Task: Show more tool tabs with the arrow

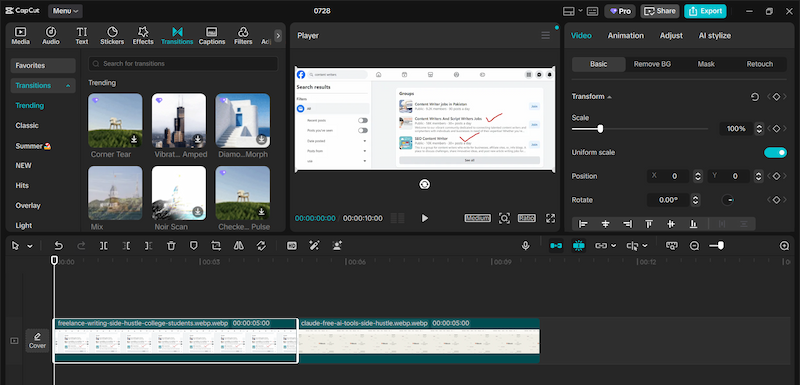Action: click(x=278, y=36)
